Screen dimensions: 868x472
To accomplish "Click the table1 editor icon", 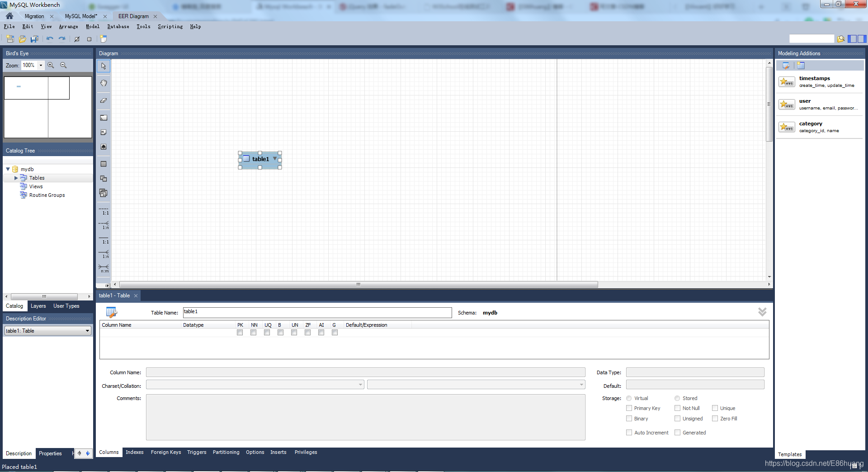I will 112,312.
